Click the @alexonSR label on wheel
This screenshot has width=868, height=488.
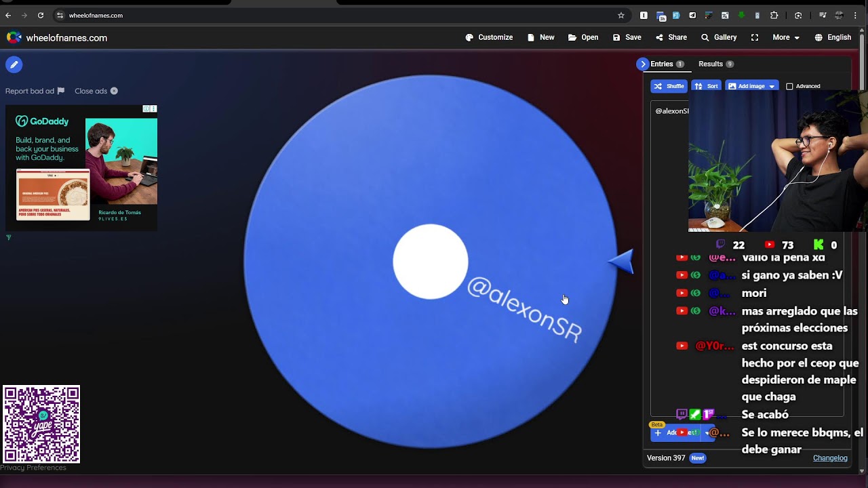pos(524,310)
